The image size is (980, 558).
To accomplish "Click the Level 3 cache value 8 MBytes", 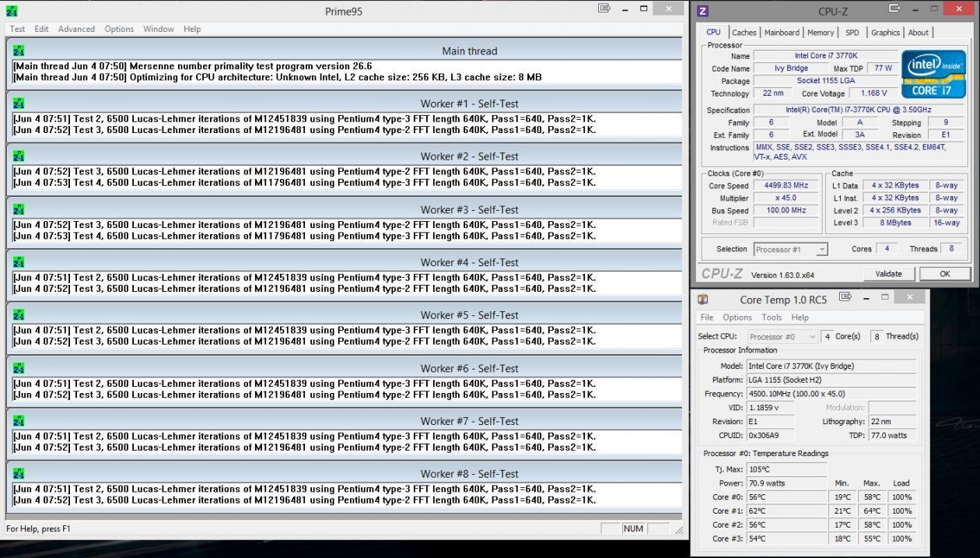I will click(896, 223).
